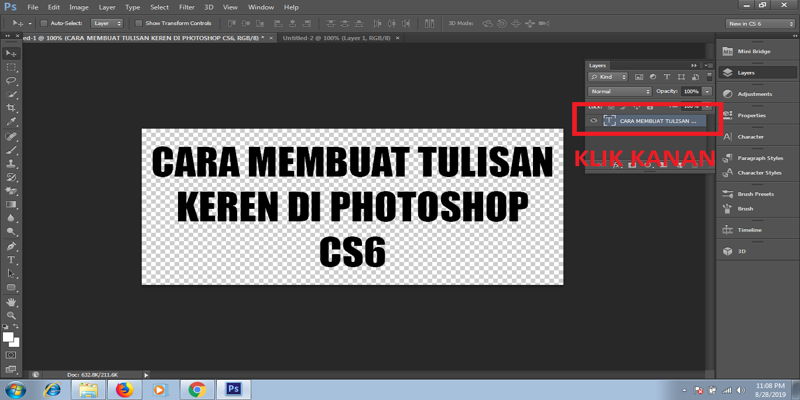Select the Hand tool
The width and height of the screenshot is (800, 400).
(11, 303)
